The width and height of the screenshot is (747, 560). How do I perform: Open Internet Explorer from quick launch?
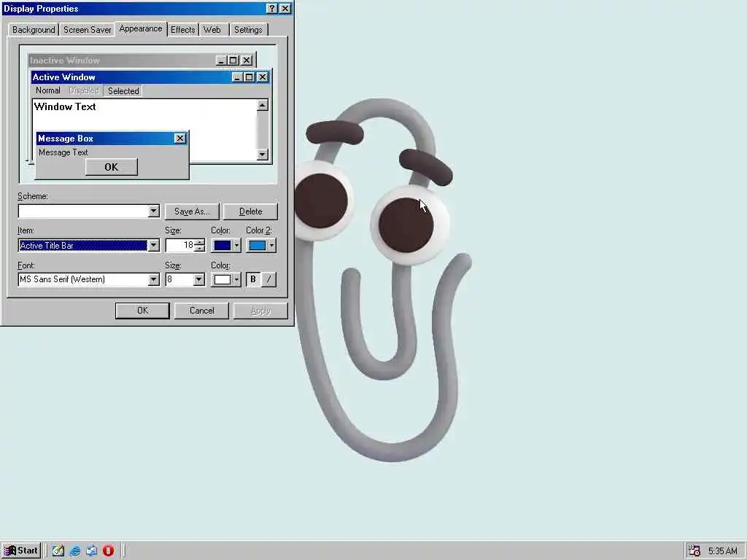75,551
